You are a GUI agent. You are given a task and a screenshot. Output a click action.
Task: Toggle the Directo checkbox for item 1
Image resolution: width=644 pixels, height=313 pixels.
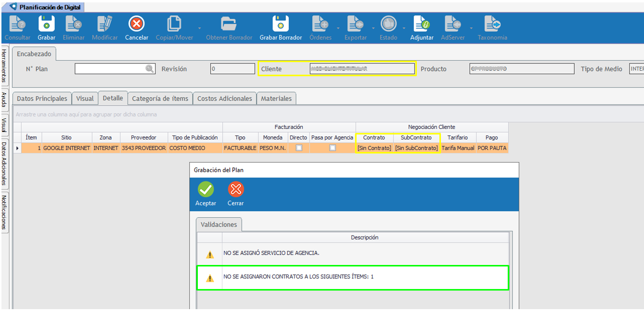pyautogui.click(x=299, y=148)
